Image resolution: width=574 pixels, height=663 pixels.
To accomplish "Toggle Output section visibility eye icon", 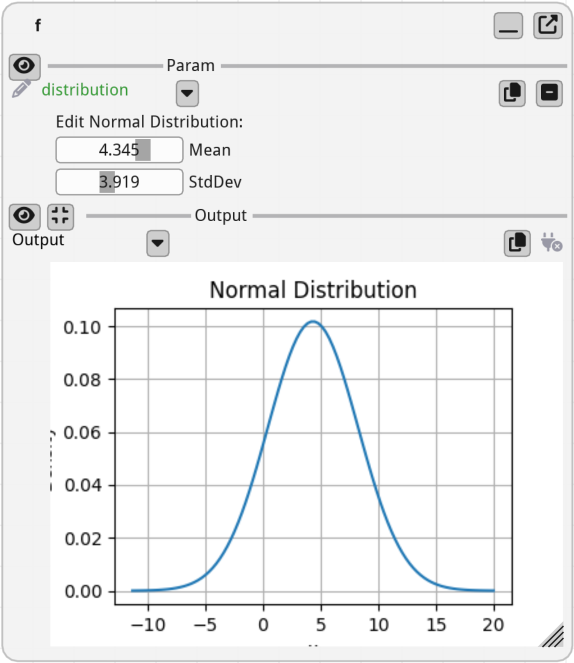I will coord(25,216).
